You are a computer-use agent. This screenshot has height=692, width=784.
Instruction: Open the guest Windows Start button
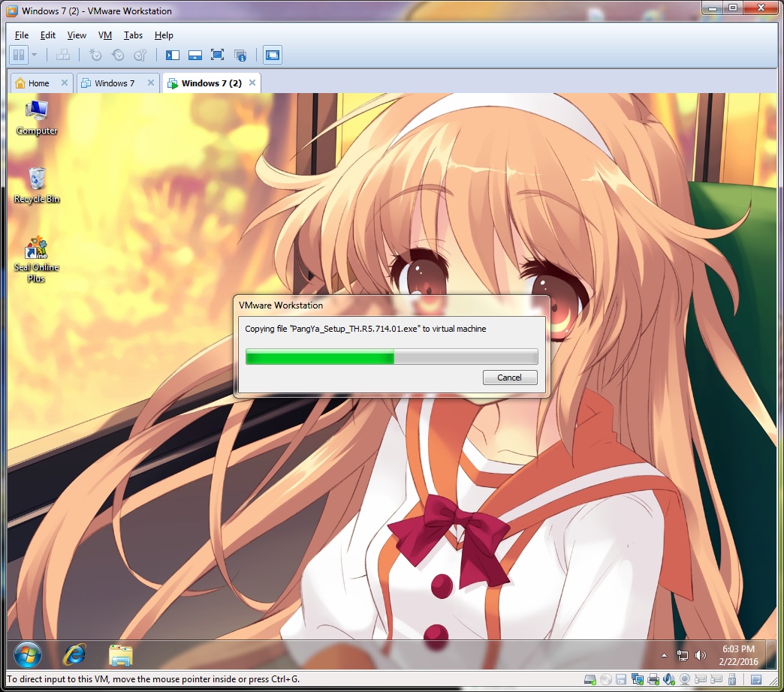[x=28, y=654]
